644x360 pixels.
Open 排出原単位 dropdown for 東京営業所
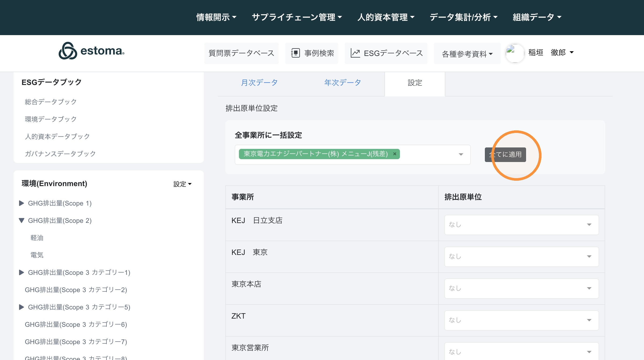coord(522,351)
